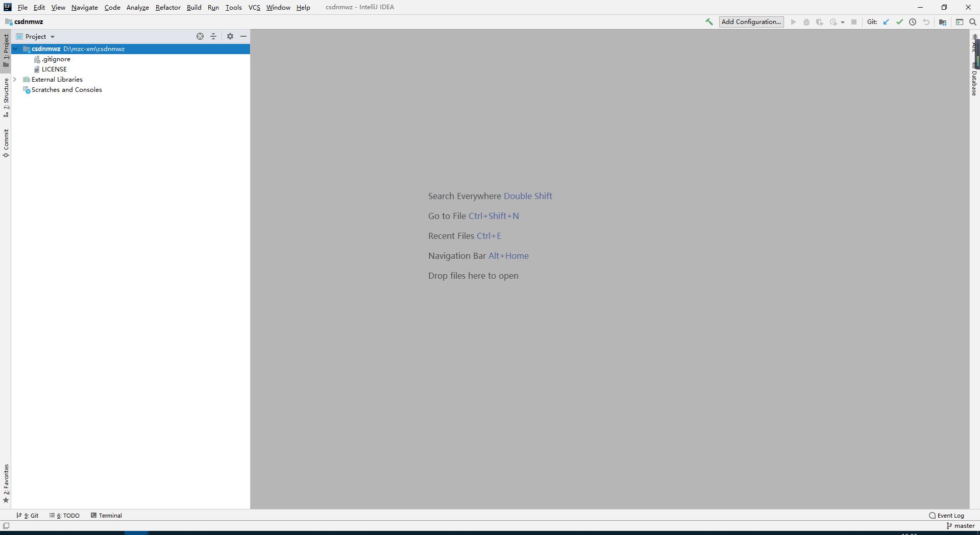The image size is (980, 535).
Task: Open the Event Log
Action: (947, 516)
